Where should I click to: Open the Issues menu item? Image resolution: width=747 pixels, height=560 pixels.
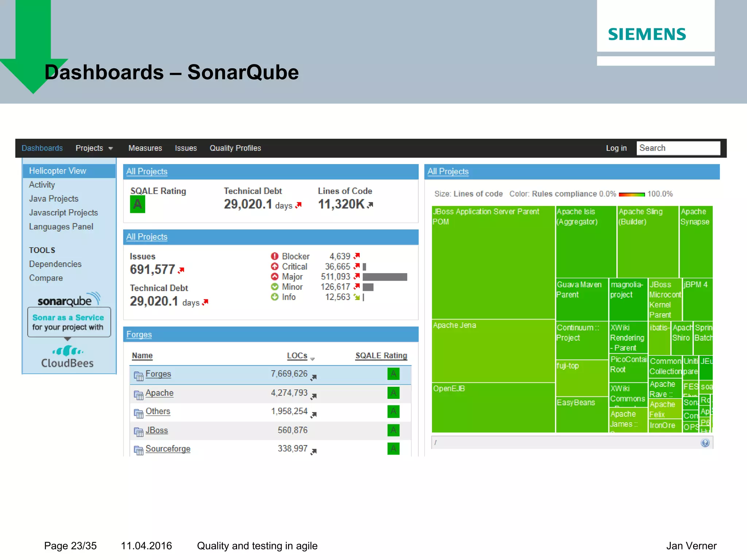tap(186, 148)
